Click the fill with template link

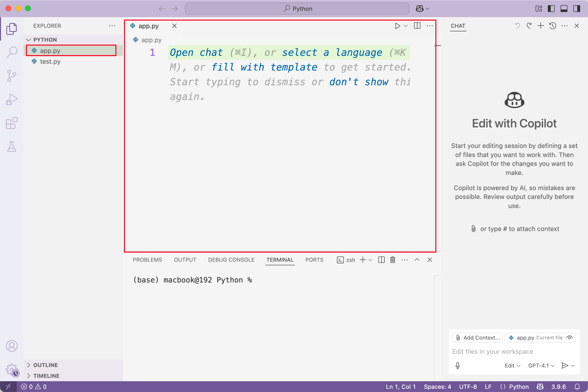264,67
